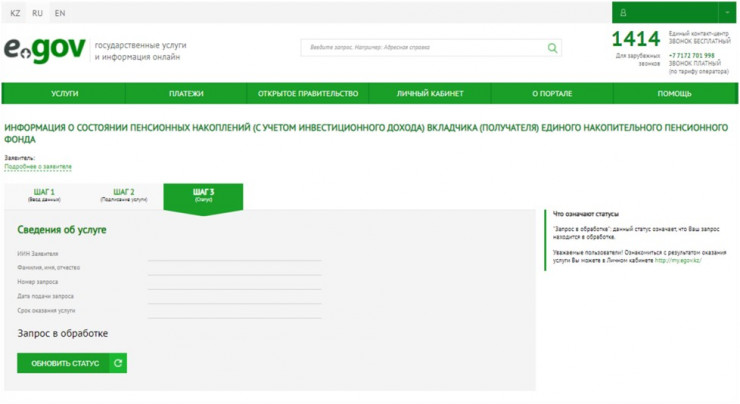Switch language to KZ
The width and height of the screenshot is (740, 404).
[x=15, y=13]
